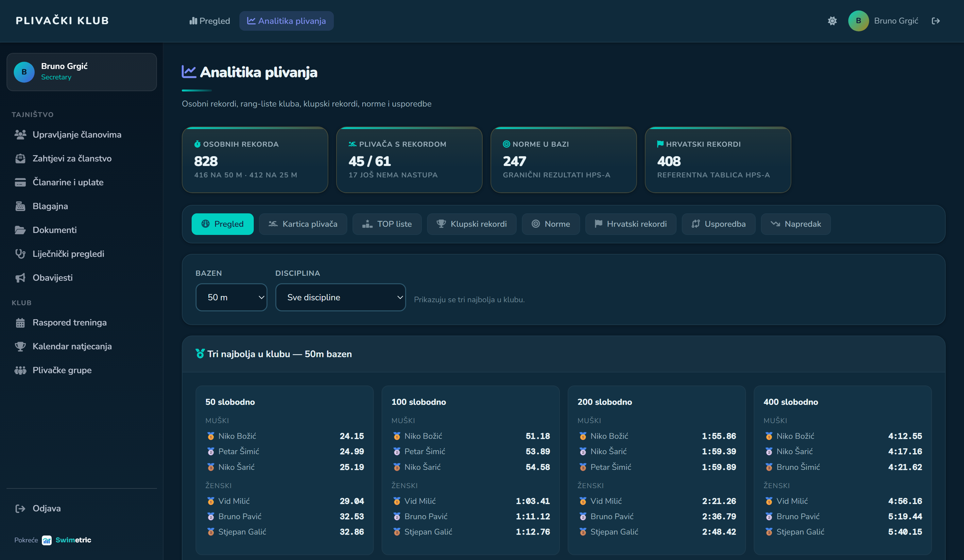Switch to Napredak tab
This screenshot has height=560, width=964.
(796, 224)
